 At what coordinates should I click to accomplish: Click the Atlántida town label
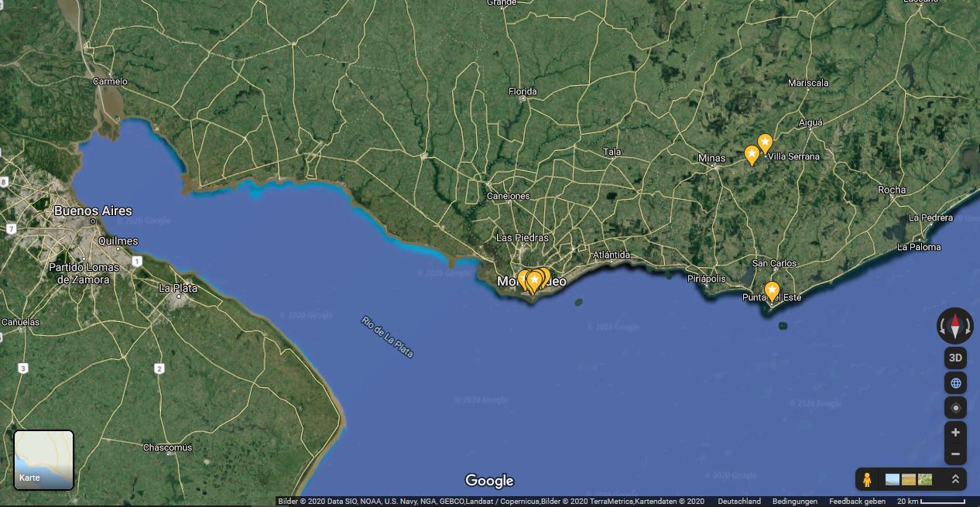(x=612, y=255)
